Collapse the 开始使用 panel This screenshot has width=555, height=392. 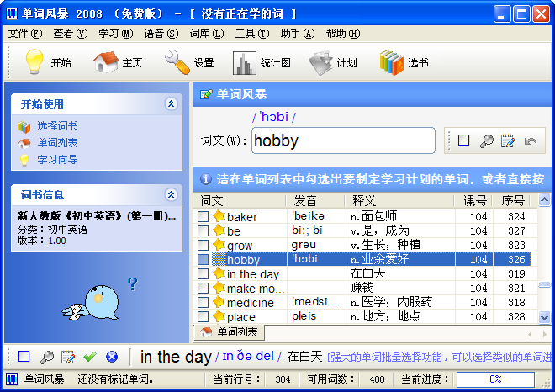[x=171, y=104]
